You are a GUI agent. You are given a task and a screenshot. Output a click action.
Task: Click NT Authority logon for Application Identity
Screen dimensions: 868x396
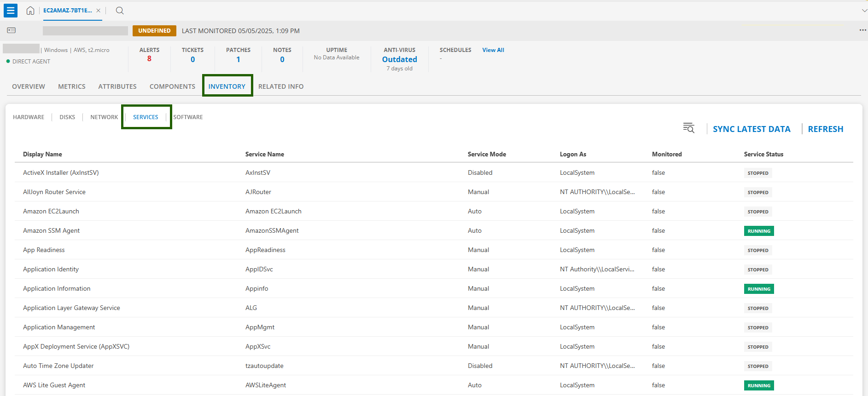(597, 269)
